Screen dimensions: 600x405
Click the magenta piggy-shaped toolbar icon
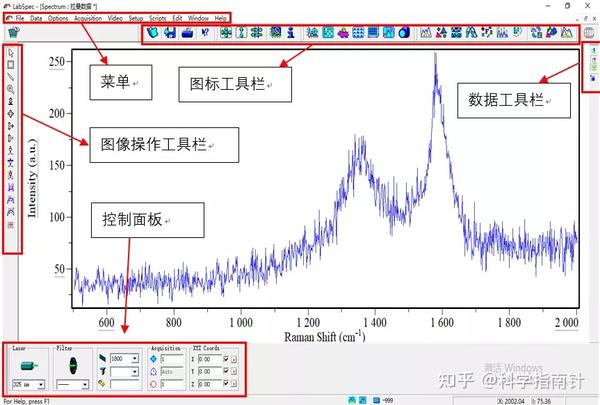click(x=343, y=33)
